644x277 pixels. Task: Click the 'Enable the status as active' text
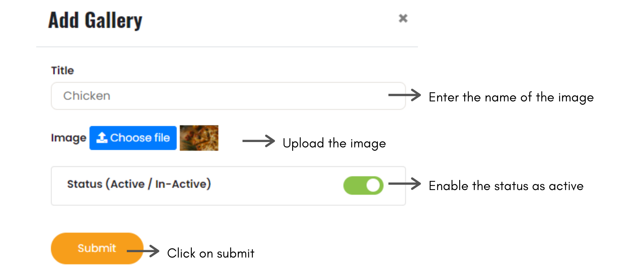pyautogui.click(x=506, y=186)
